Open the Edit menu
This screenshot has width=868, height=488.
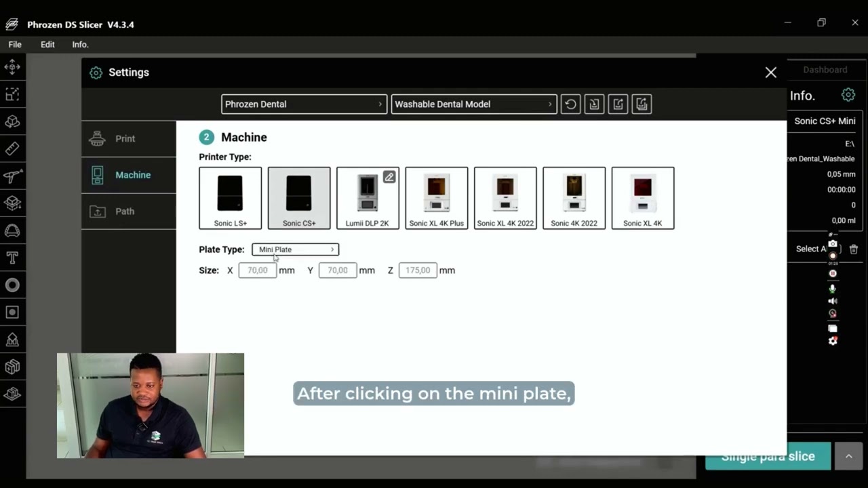pos(47,45)
